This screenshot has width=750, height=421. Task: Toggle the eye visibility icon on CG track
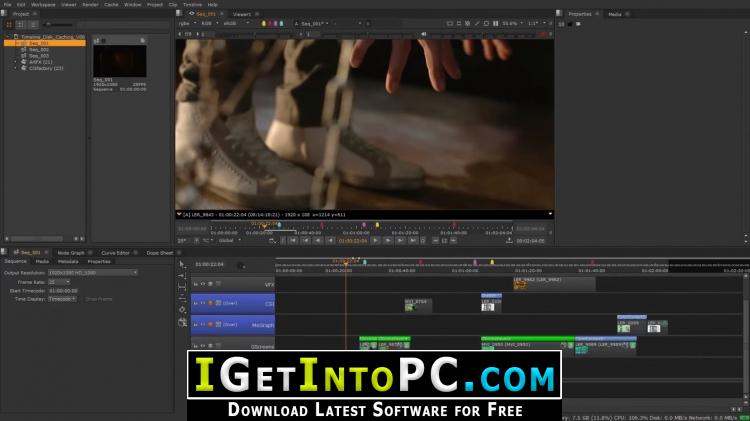tap(203, 303)
